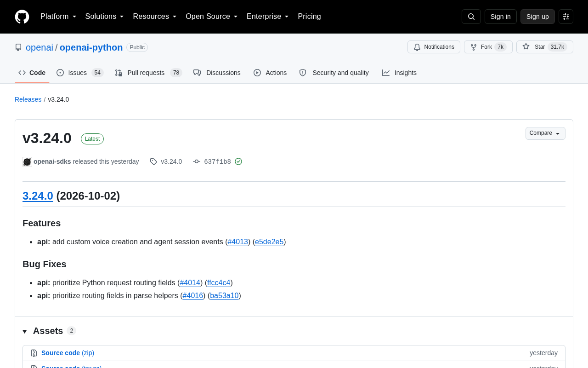Click the tag icon beside v3.24.0
This screenshot has width=588, height=368.
153,161
